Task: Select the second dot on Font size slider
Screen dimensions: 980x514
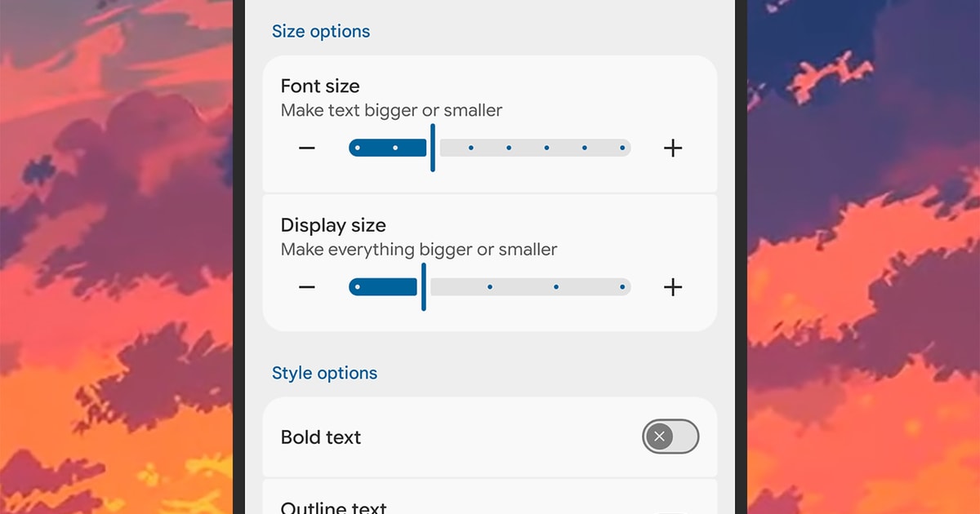Action: coord(395,148)
